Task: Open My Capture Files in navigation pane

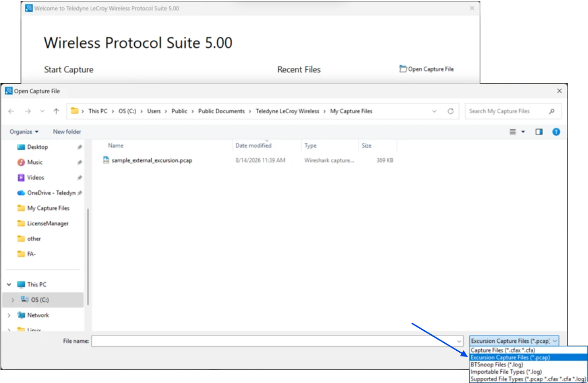Action: coord(48,208)
